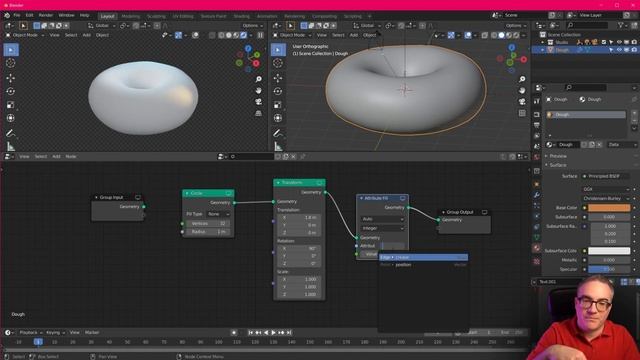Open the Output properties tab

[x=537, y=125]
